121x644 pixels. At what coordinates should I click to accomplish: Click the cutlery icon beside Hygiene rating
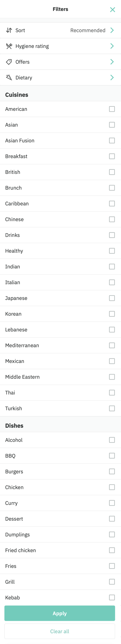[x=9, y=46]
